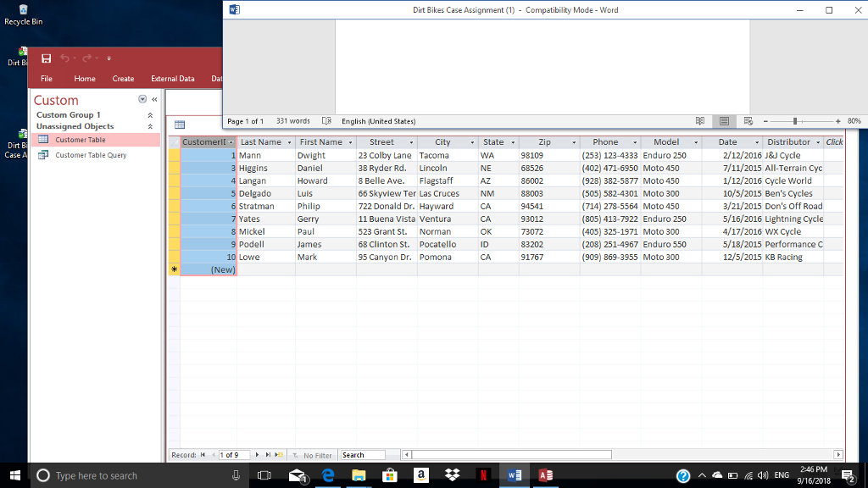Click the Customer Table datasheet tab icon

pyautogui.click(x=180, y=125)
